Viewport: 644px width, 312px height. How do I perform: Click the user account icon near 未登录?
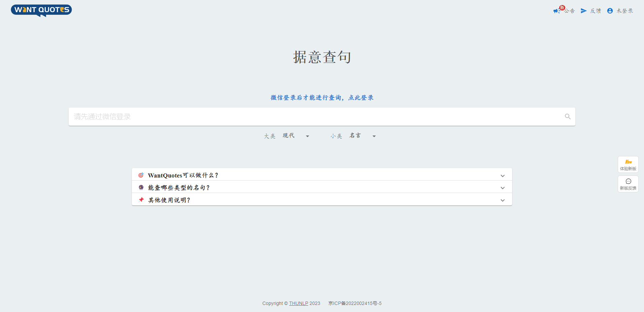click(610, 10)
